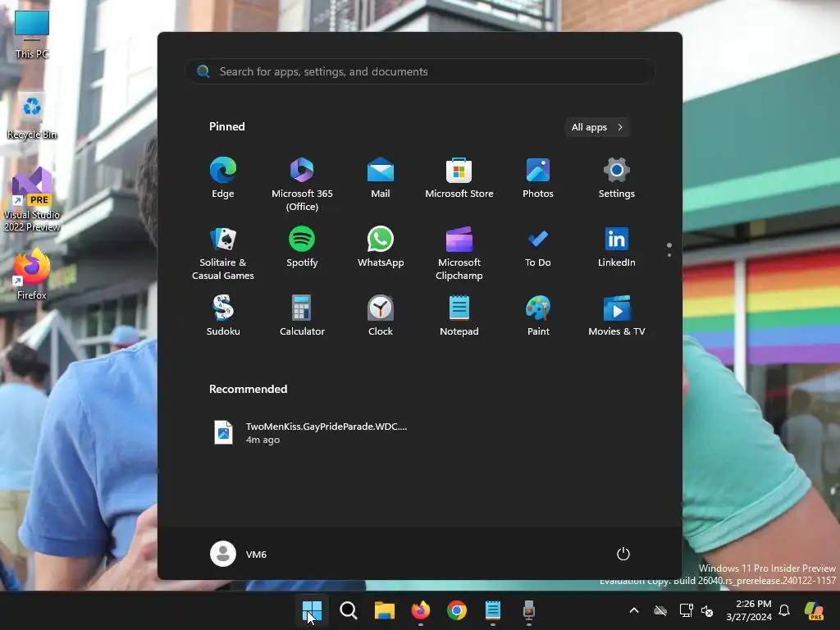The image size is (840, 630).
Task: Open Solitaire & Casual Games
Action: tap(223, 253)
